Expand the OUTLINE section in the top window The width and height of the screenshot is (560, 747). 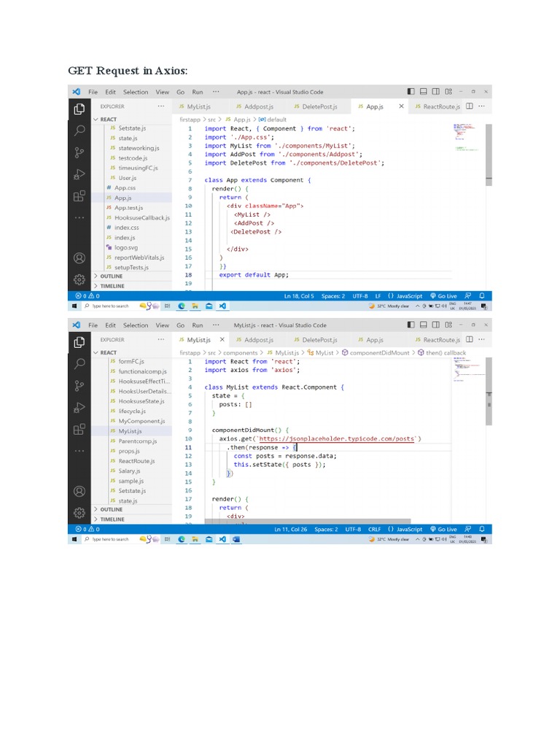111,276
